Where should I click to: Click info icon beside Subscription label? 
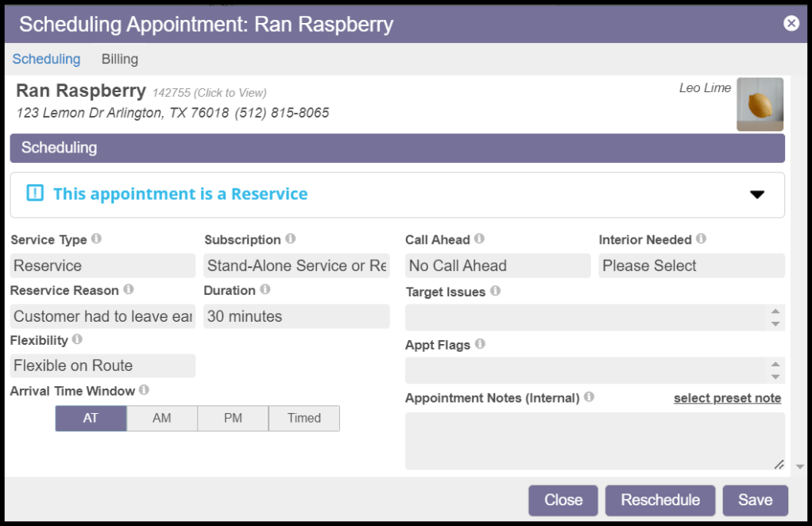click(x=291, y=238)
